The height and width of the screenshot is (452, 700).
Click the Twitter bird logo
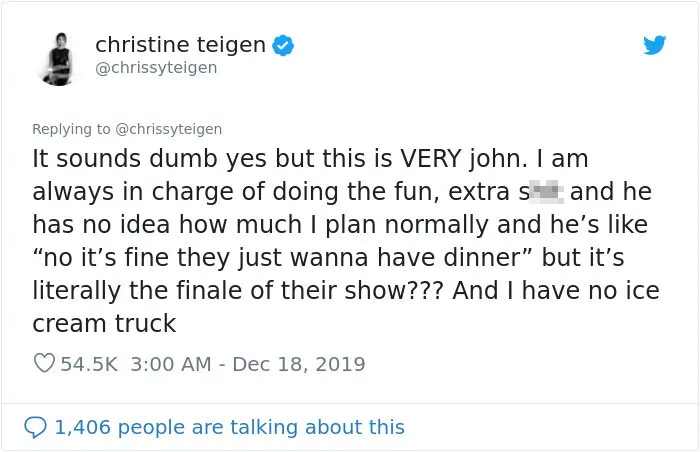[x=654, y=45]
